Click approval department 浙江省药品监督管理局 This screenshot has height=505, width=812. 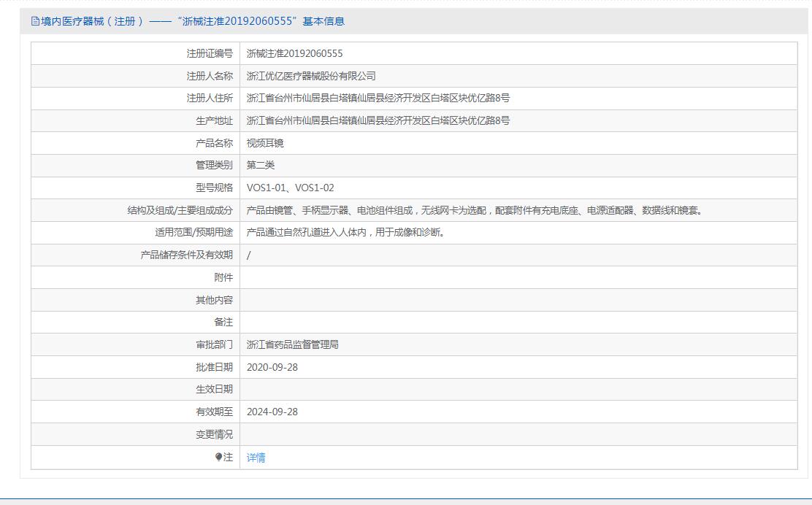293,344
